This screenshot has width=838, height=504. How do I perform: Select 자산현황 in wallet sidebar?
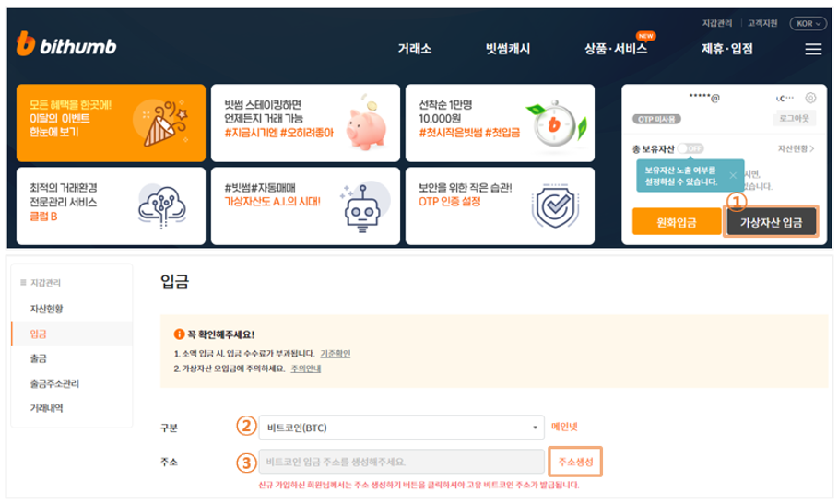coord(46,309)
